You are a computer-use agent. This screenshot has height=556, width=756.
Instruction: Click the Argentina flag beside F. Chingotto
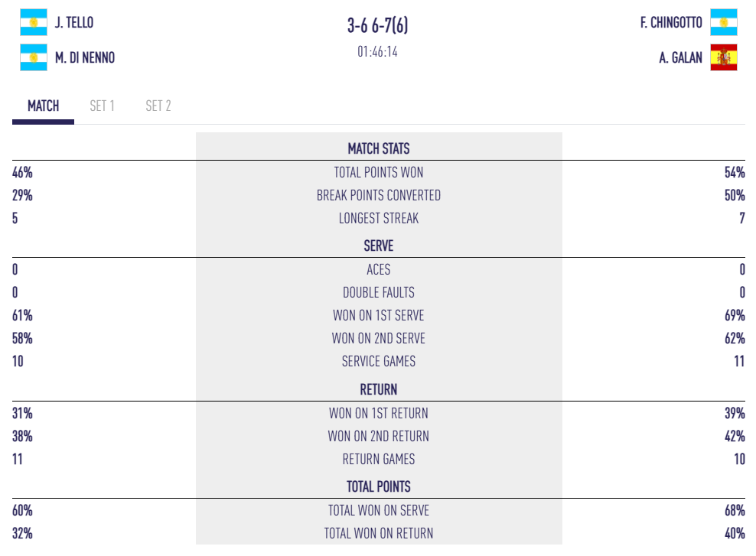[x=723, y=22]
